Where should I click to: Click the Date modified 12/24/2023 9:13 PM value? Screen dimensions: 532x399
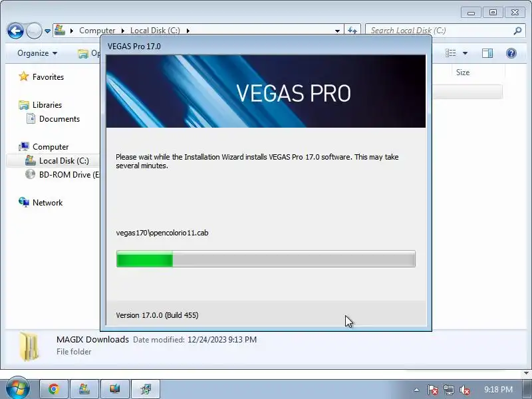(222, 340)
